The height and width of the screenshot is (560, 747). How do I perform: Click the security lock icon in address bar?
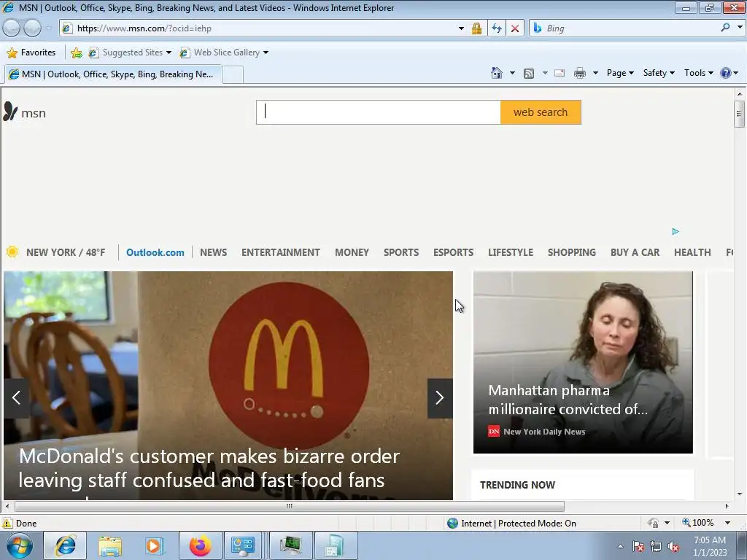pyautogui.click(x=476, y=28)
